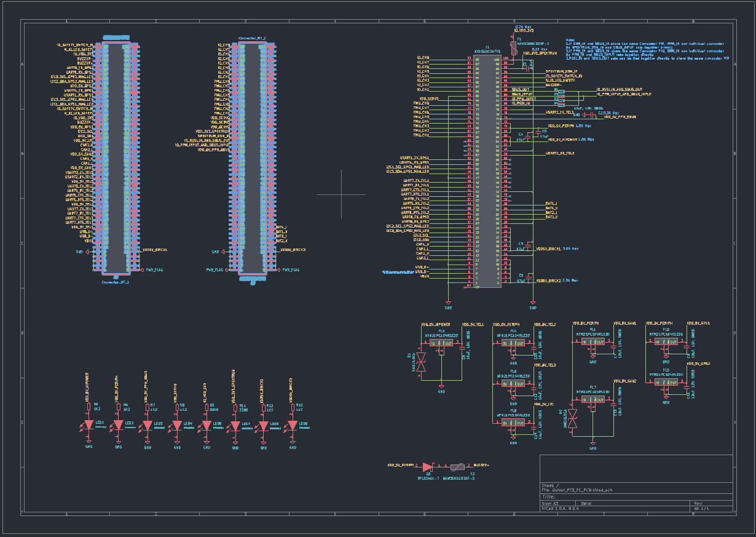Select the FL7 filter symbol

point(593,399)
